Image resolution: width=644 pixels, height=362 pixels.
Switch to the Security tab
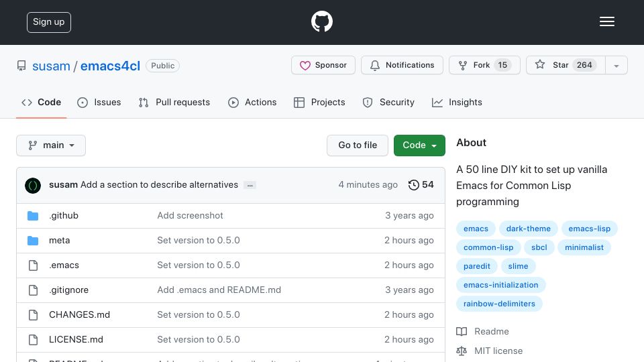(388, 102)
